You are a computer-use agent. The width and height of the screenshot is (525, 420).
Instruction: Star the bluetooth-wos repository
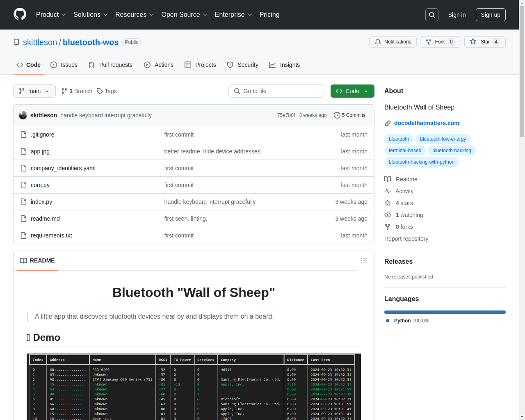point(485,42)
